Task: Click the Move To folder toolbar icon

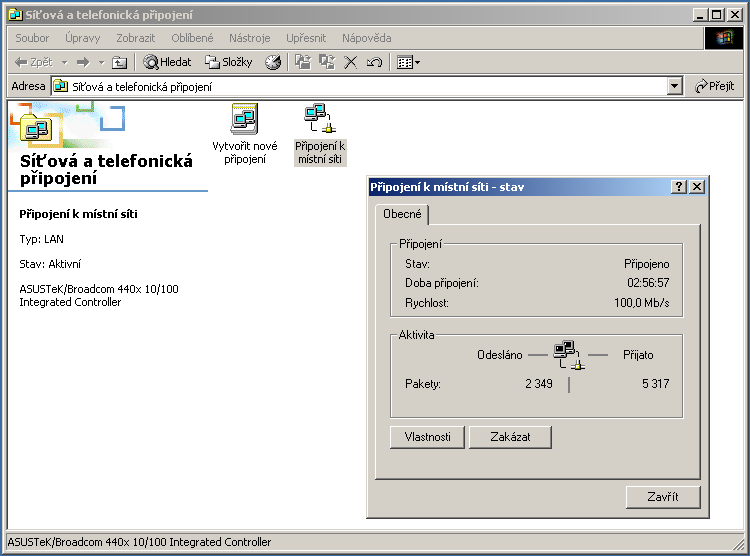Action: 302,62
